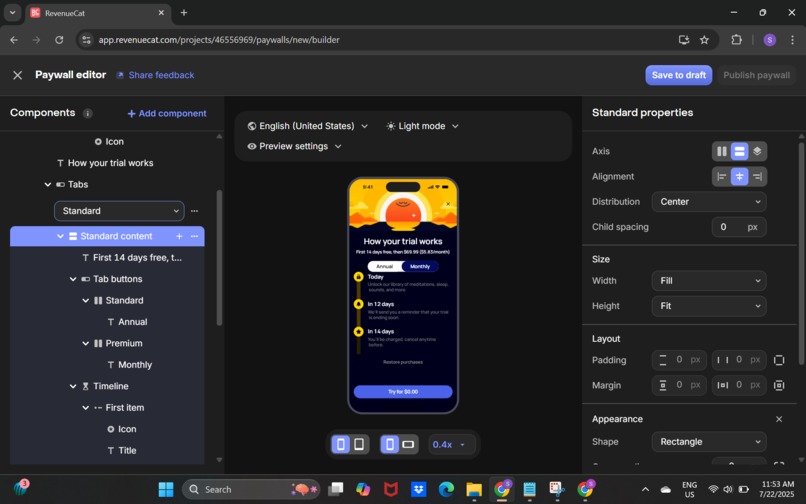The image size is (806, 504).
Task: Toggle individual padding sides icon
Action: click(x=779, y=360)
